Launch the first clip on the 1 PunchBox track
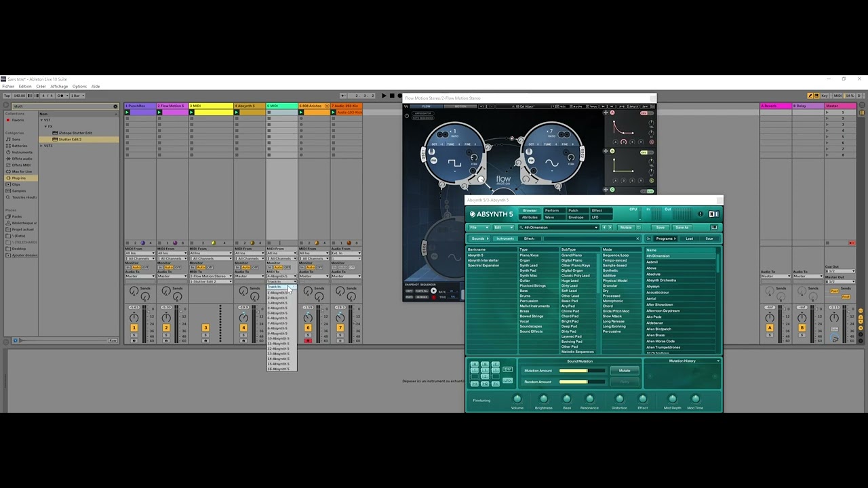Image resolution: width=868 pixels, height=488 pixels. 127,112
